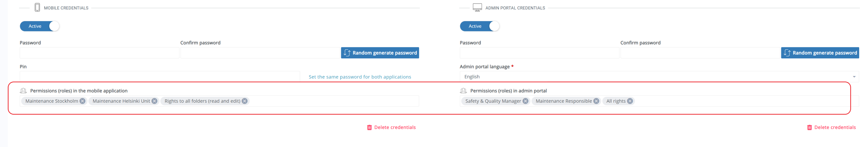Remove the Maintenance Responsible role tag
868x147 pixels.
[x=596, y=101]
